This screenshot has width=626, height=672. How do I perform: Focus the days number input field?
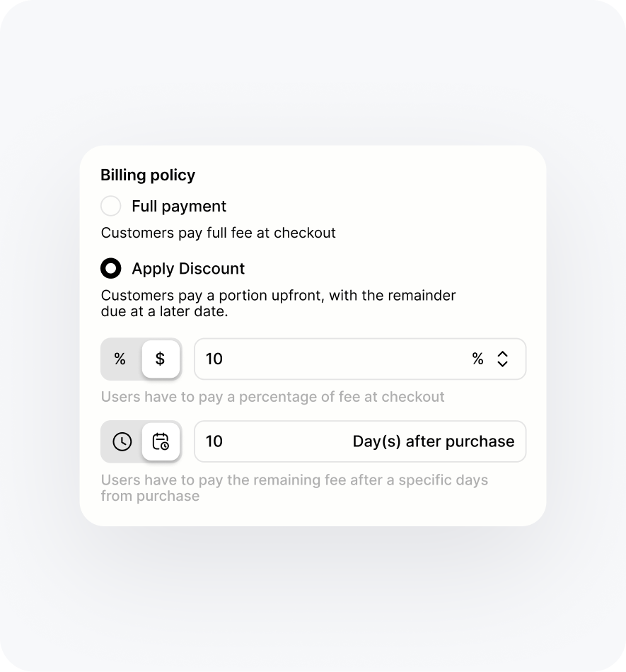point(269,442)
